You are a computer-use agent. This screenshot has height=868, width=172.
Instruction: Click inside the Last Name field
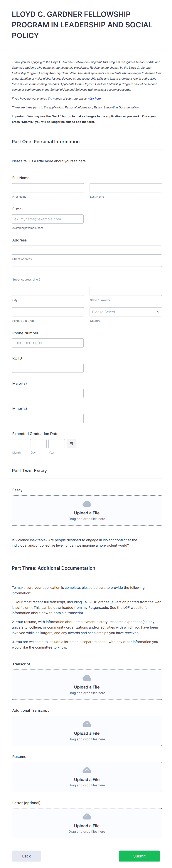pyautogui.click(x=125, y=188)
